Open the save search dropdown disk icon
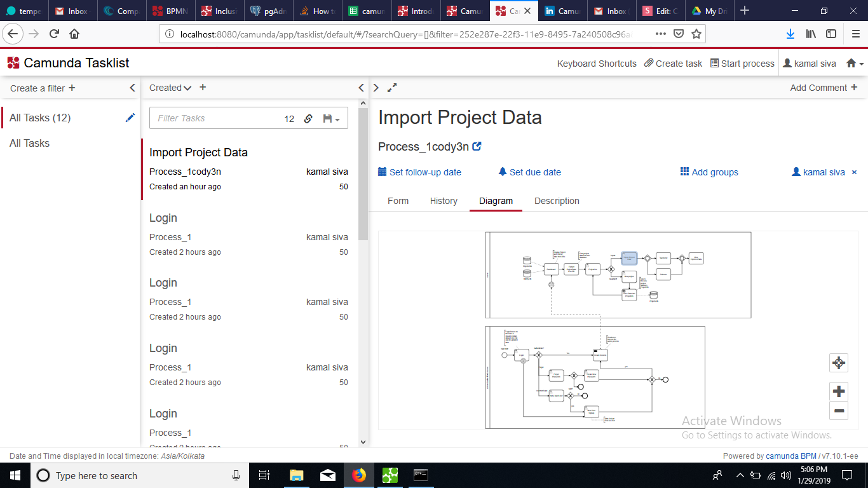The width and height of the screenshot is (868, 488). pos(331,118)
